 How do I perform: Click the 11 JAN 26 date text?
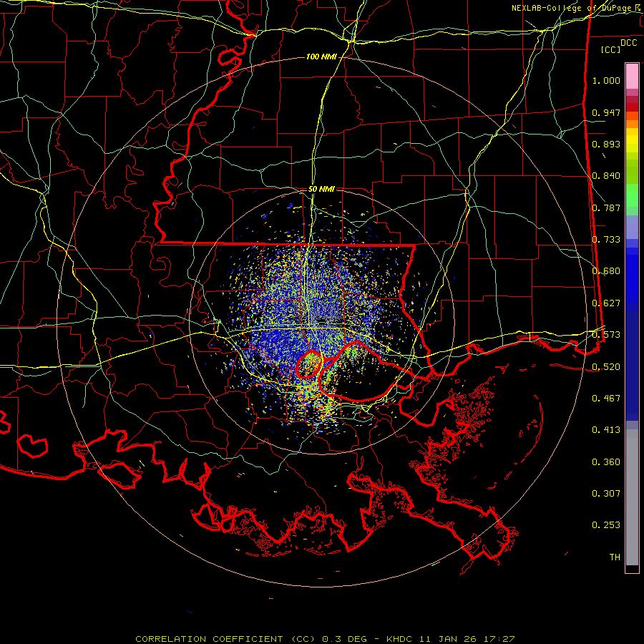point(449,639)
